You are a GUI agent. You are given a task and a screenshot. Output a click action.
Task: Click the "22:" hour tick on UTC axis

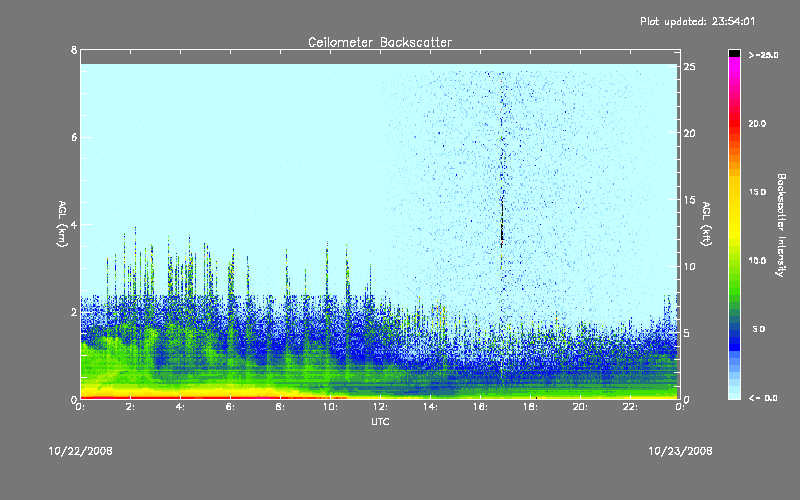point(630,407)
